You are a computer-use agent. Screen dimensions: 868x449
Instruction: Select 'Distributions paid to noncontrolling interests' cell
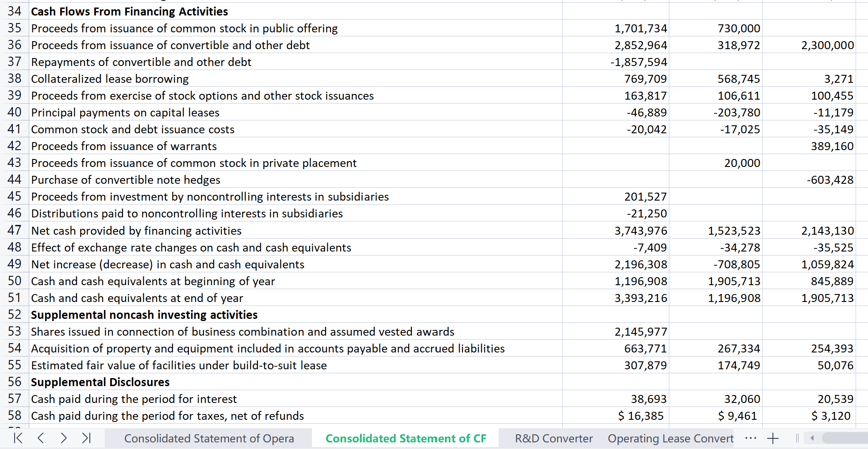pyautogui.click(x=296, y=213)
